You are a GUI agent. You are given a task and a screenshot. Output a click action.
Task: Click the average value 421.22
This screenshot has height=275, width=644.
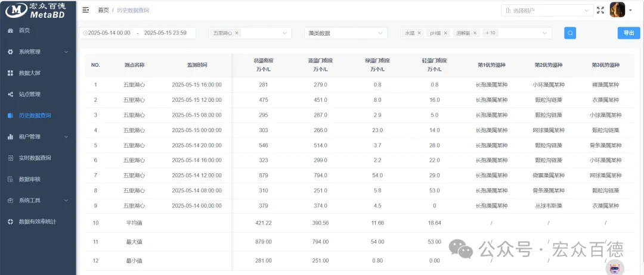coord(264,223)
